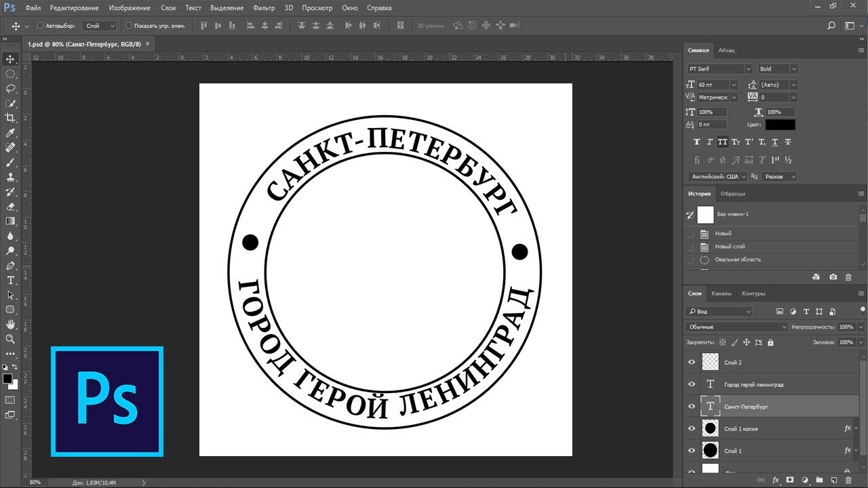This screenshot has width=868, height=488.
Task: Hide the Слой 1 копия layer
Action: pyautogui.click(x=692, y=428)
